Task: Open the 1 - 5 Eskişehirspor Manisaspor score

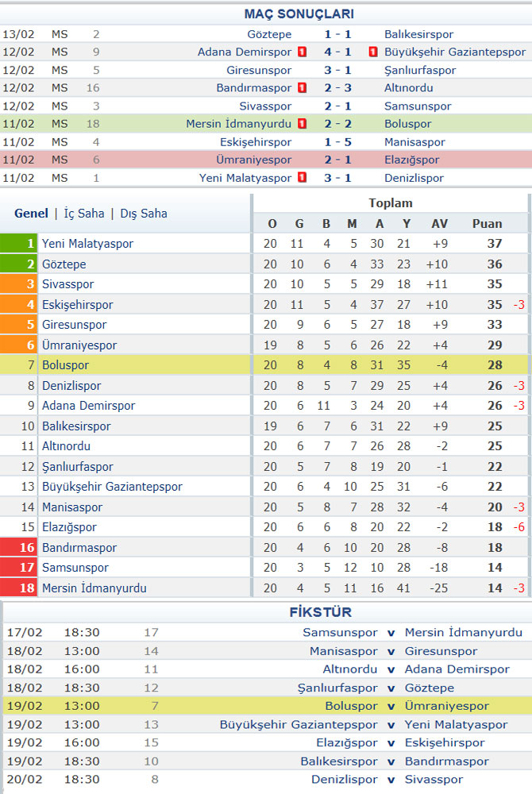Action: [337, 142]
